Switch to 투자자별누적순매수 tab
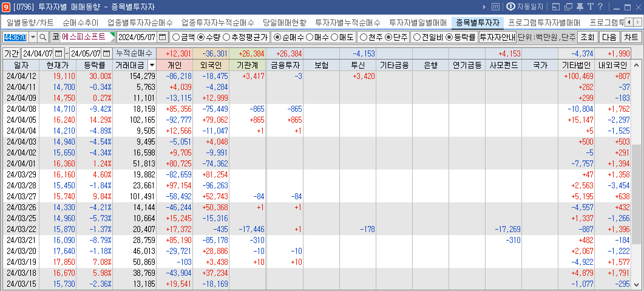The image size is (644, 291). click(347, 22)
